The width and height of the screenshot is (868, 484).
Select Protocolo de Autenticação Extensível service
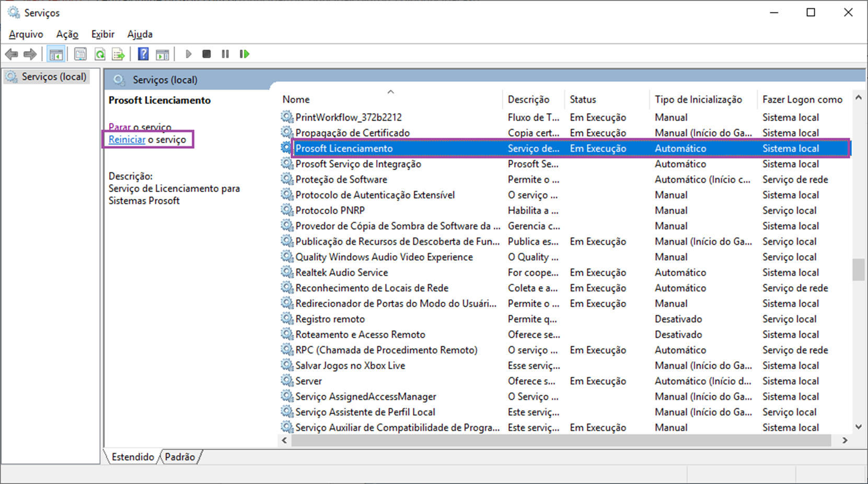click(x=375, y=195)
